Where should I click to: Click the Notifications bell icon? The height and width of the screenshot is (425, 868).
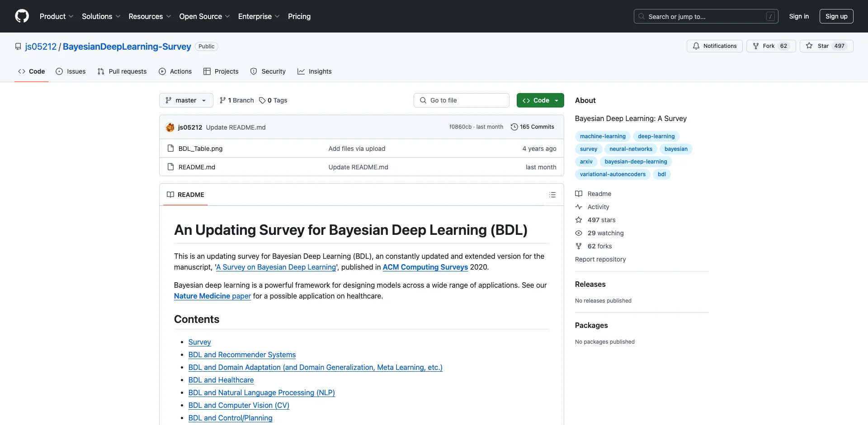click(696, 46)
